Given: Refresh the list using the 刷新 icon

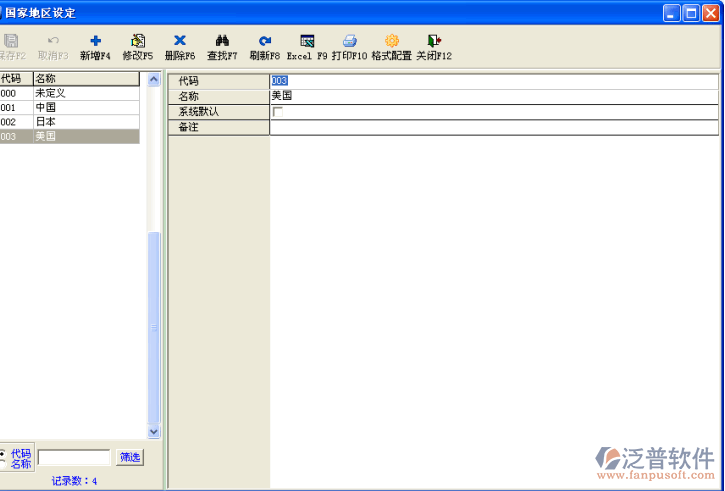Looking at the screenshot, I should [x=264, y=41].
